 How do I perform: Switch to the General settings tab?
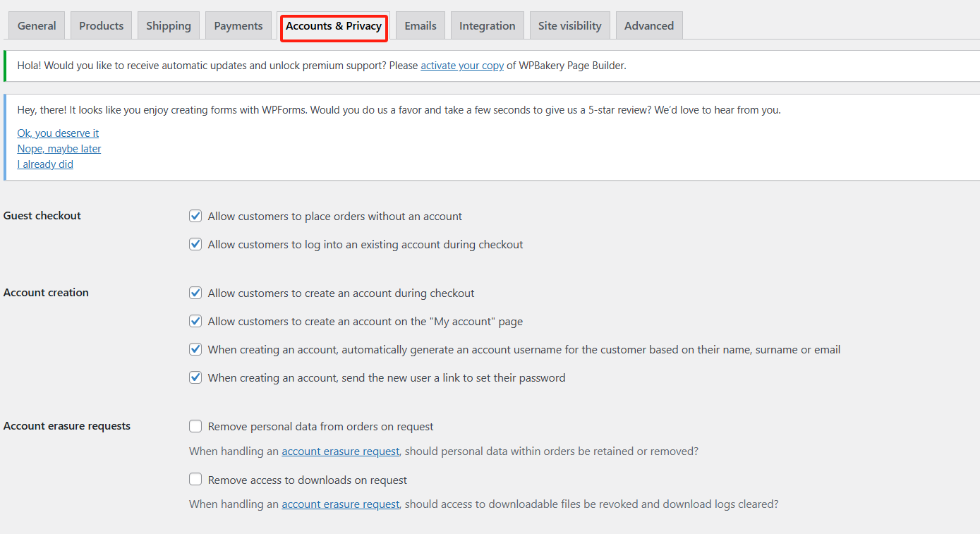36,25
